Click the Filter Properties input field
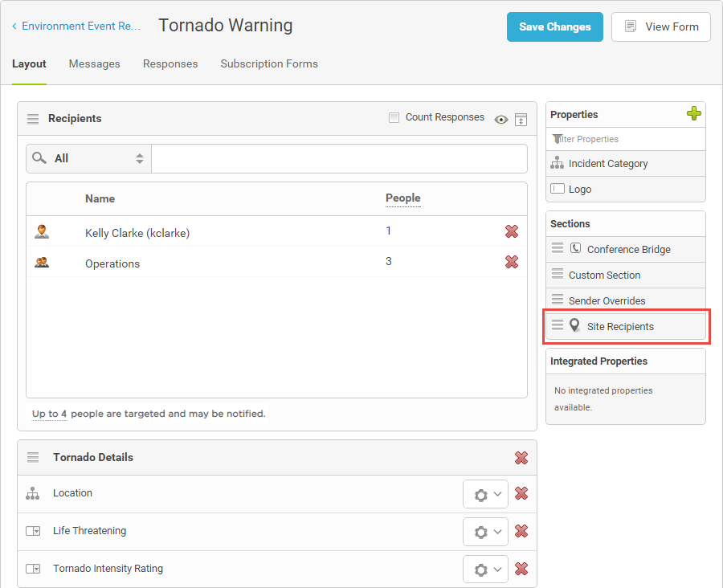723x588 pixels. click(x=626, y=139)
